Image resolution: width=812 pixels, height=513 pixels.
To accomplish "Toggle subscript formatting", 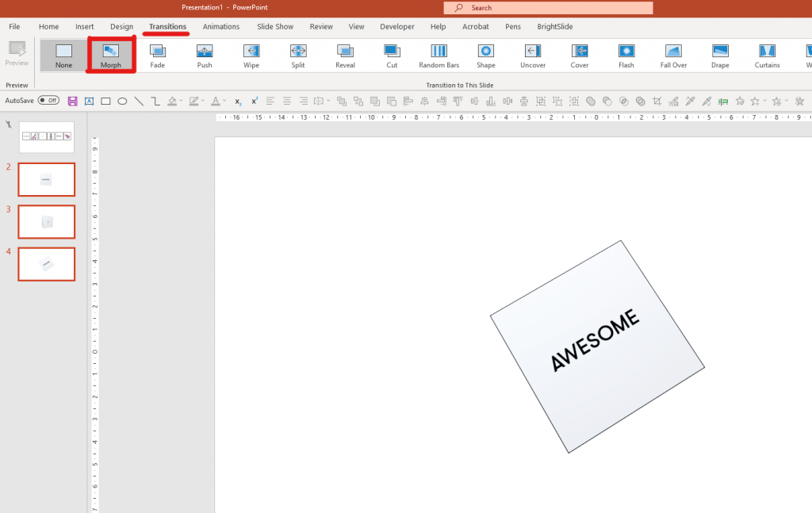I will coord(238,101).
